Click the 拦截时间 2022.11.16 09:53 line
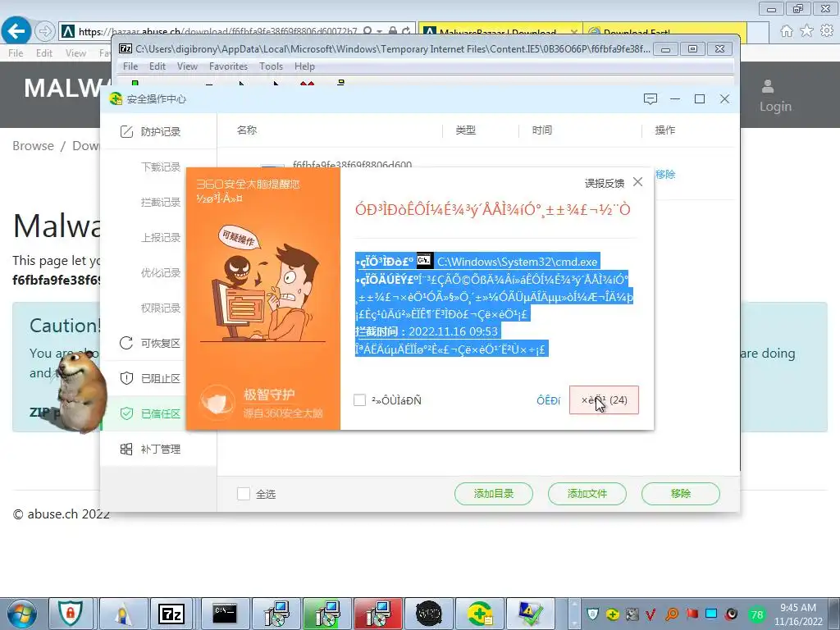Image resolution: width=840 pixels, height=630 pixels. [427, 331]
